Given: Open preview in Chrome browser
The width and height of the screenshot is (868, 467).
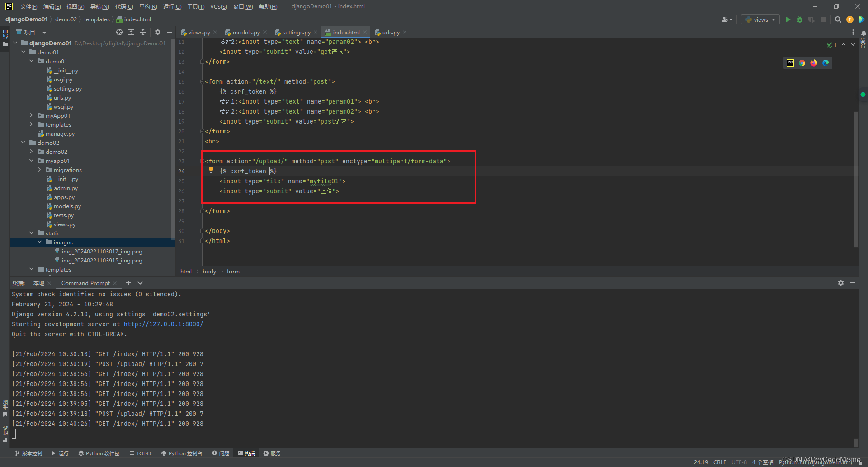Looking at the screenshot, I should point(802,63).
